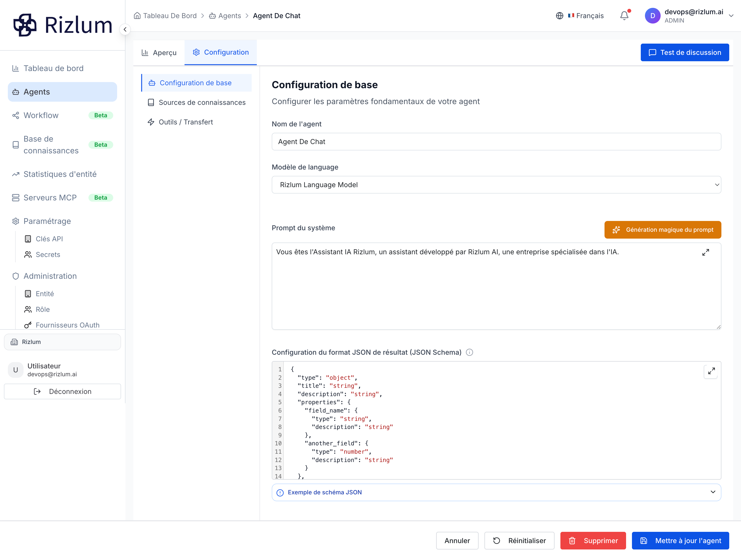
Task: Open the Entité administration page
Action: click(x=45, y=294)
